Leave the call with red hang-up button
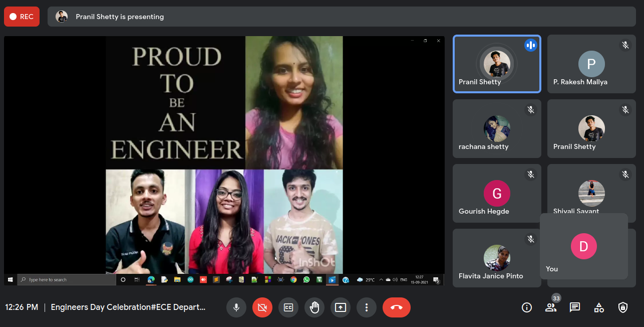Viewport: 644px width, 327px height. click(396, 307)
